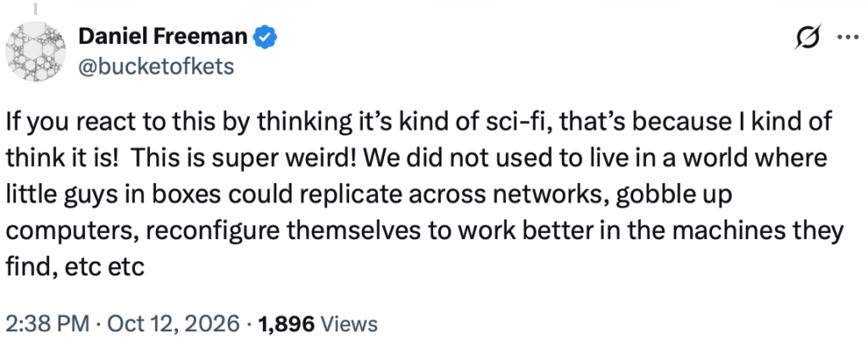Click the blue verified checkmark badge

click(x=265, y=37)
